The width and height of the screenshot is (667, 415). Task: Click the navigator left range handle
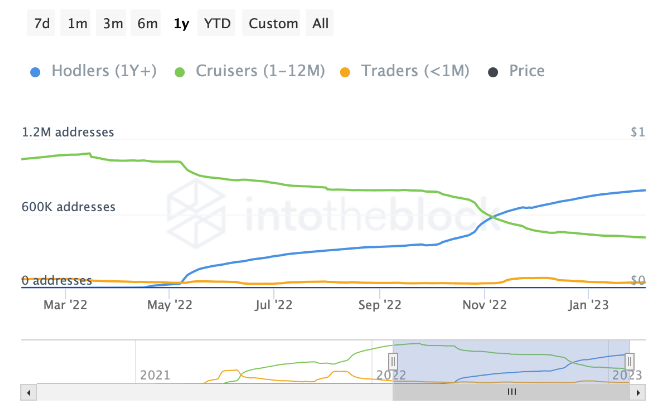point(393,361)
